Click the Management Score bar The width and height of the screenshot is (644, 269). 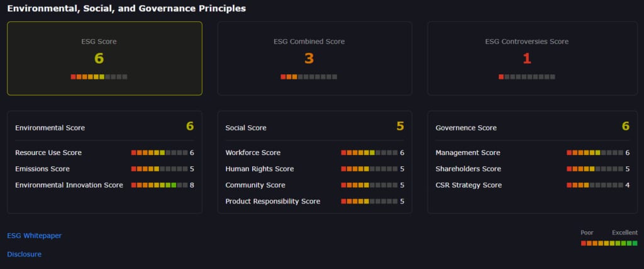(595, 152)
